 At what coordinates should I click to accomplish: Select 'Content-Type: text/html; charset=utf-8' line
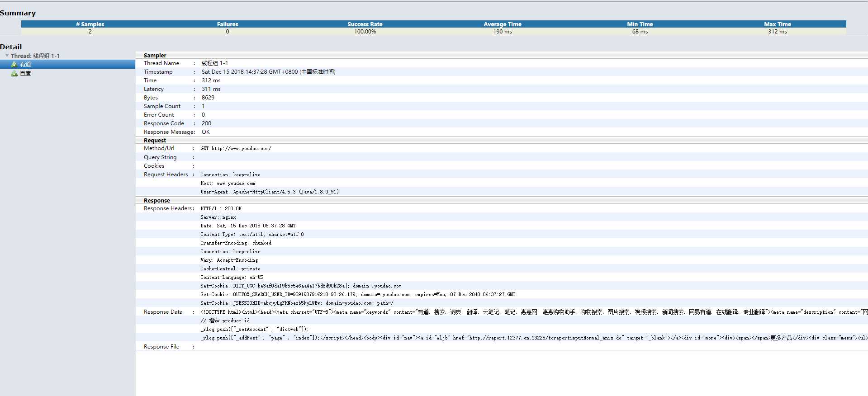(252, 234)
